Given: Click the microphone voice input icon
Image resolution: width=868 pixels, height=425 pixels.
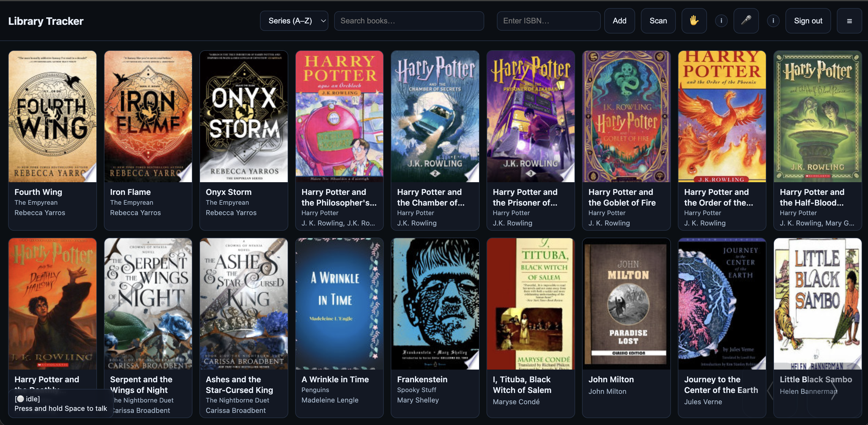Looking at the screenshot, I should click(x=746, y=21).
